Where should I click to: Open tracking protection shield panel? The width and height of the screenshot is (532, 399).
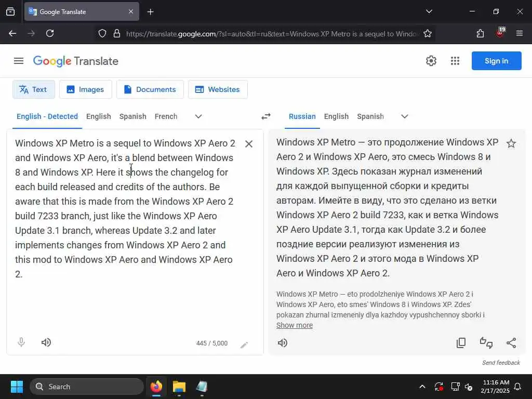102,34
